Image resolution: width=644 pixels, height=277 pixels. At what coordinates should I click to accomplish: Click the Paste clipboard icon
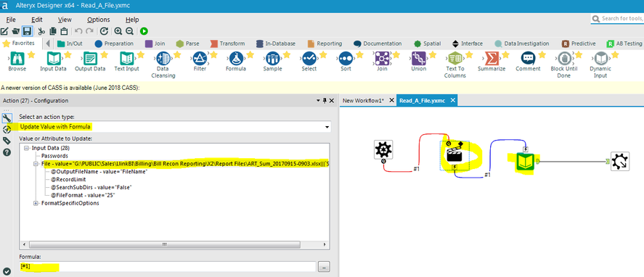coord(64,31)
